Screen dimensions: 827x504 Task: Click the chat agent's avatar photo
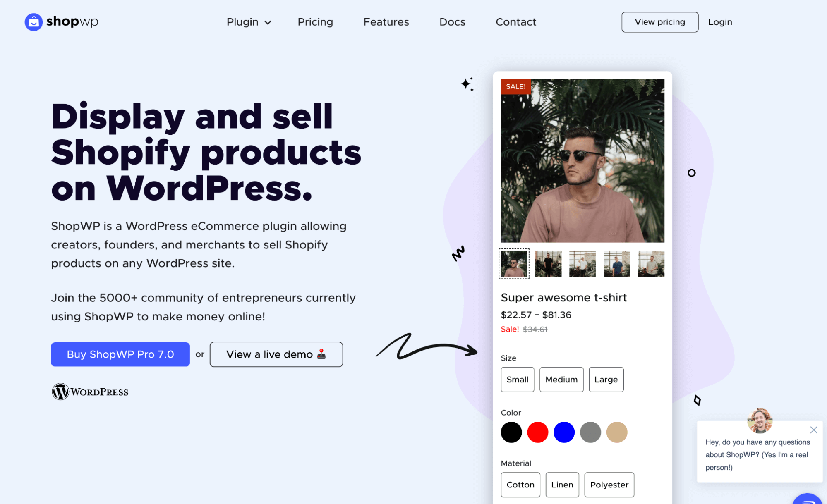pyautogui.click(x=760, y=420)
